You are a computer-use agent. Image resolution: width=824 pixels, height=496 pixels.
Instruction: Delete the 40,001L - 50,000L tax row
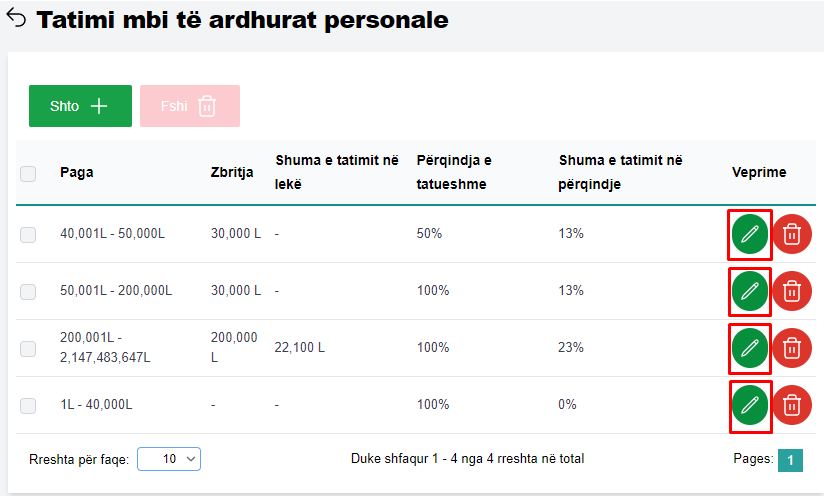(x=792, y=234)
